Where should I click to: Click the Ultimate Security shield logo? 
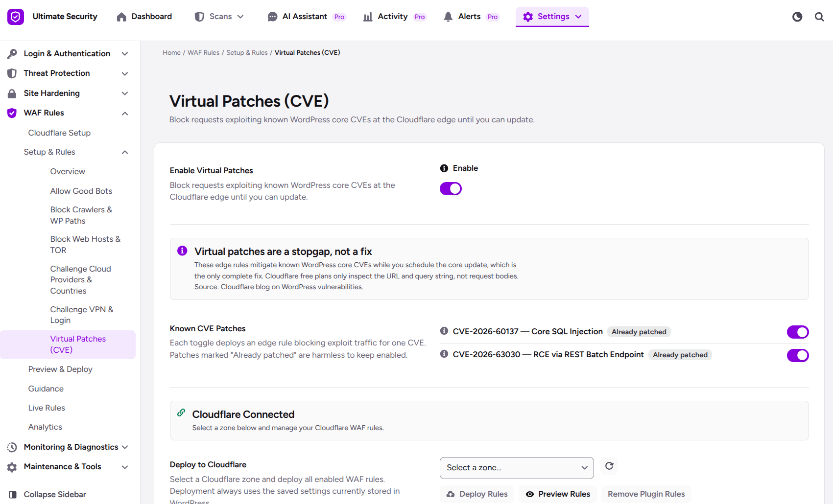16,17
